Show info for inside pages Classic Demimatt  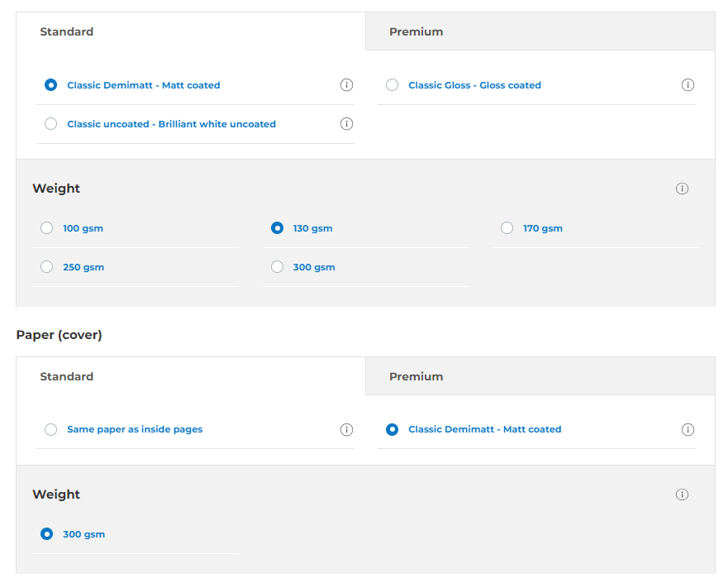346,85
